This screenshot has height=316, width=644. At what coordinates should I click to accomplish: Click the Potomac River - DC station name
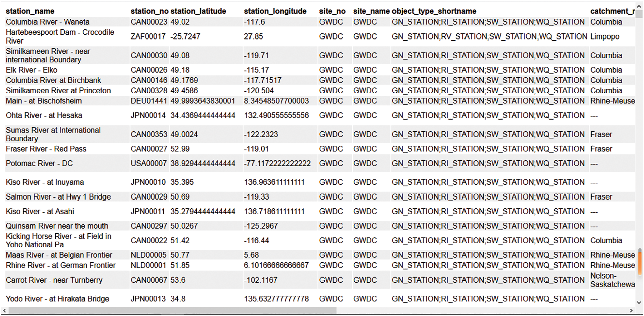(x=39, y=164)
